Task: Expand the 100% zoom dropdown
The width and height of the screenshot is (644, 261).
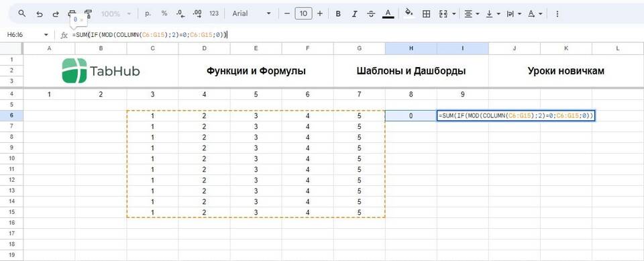Action: click(116, 13)
